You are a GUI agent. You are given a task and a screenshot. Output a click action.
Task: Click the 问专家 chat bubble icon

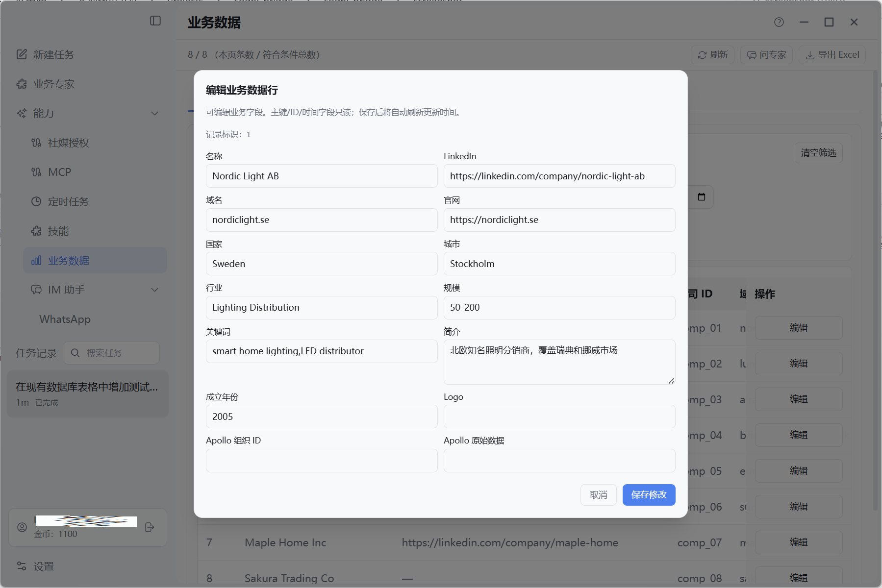[752, 55]
